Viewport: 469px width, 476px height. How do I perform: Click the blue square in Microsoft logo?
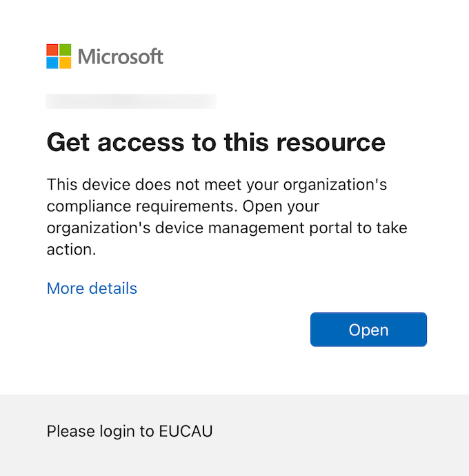(52, 63)
